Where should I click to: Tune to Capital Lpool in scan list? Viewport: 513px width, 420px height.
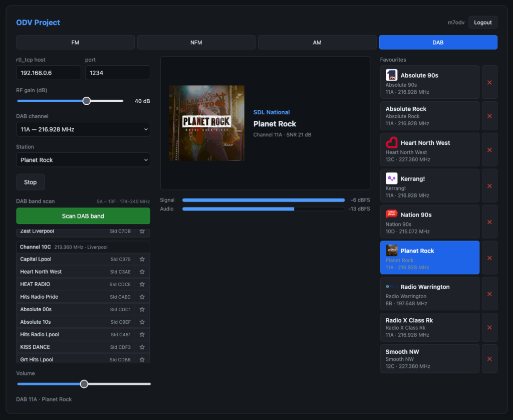(75, 259)
